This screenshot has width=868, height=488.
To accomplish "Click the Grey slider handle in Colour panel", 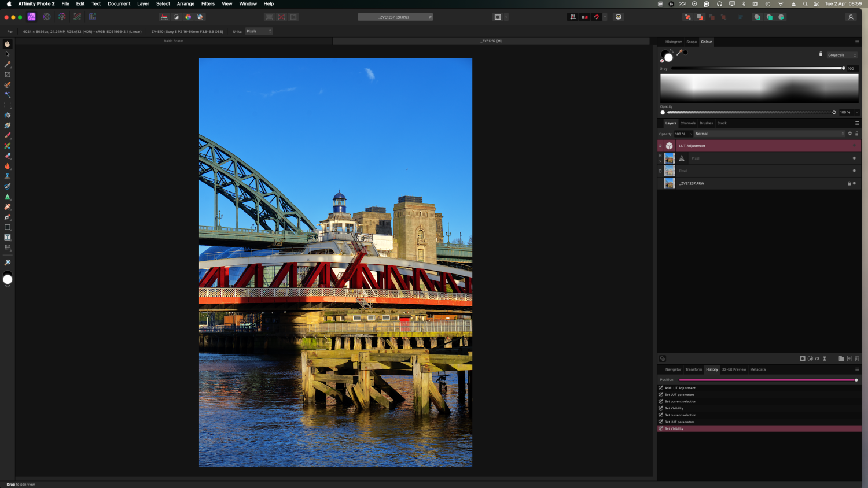I will click(x=843, y=68).
